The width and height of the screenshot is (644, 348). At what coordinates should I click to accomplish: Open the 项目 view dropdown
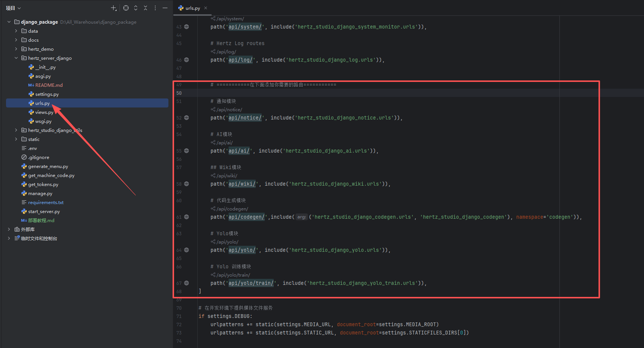pos(14,8)
